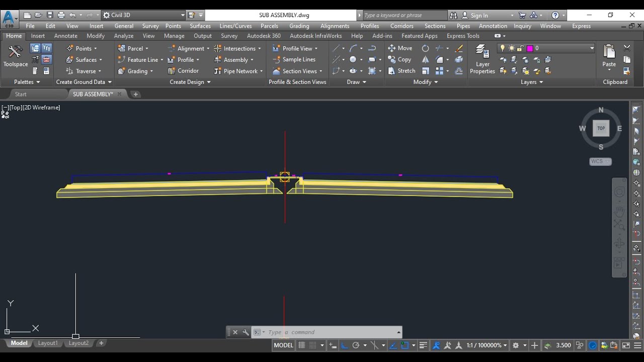
Task: Click the Help question mark icon
Action: (x=555, y=15)
